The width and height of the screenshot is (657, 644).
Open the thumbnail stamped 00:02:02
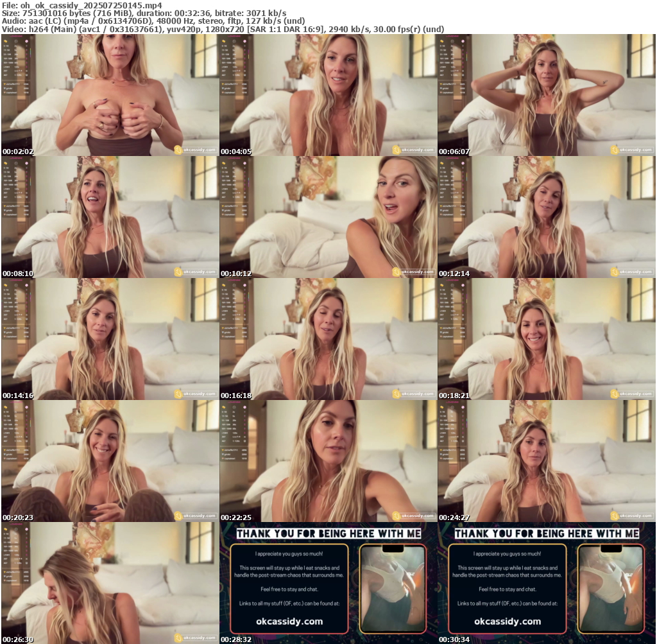[110, 95]
